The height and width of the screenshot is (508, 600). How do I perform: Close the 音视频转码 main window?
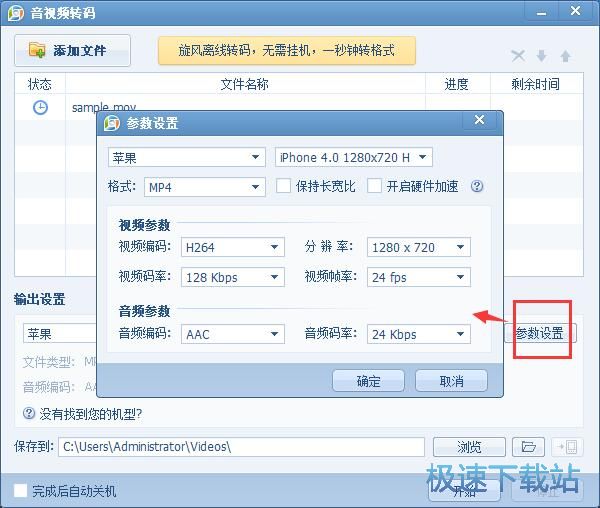575,11
